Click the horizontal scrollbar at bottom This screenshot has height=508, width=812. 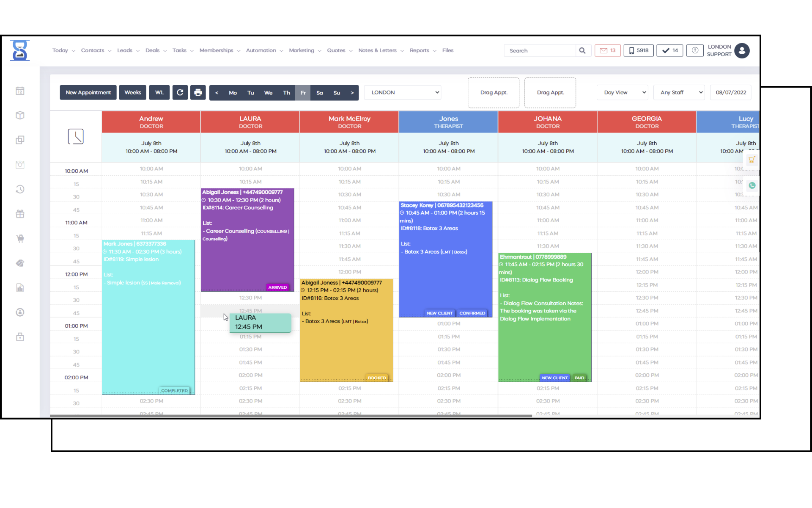coord(291,416)
